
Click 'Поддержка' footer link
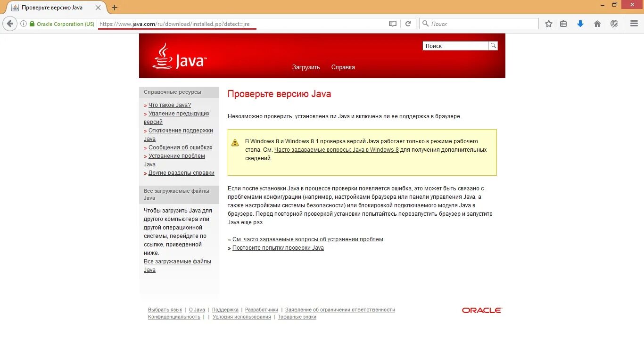[225, 310]
